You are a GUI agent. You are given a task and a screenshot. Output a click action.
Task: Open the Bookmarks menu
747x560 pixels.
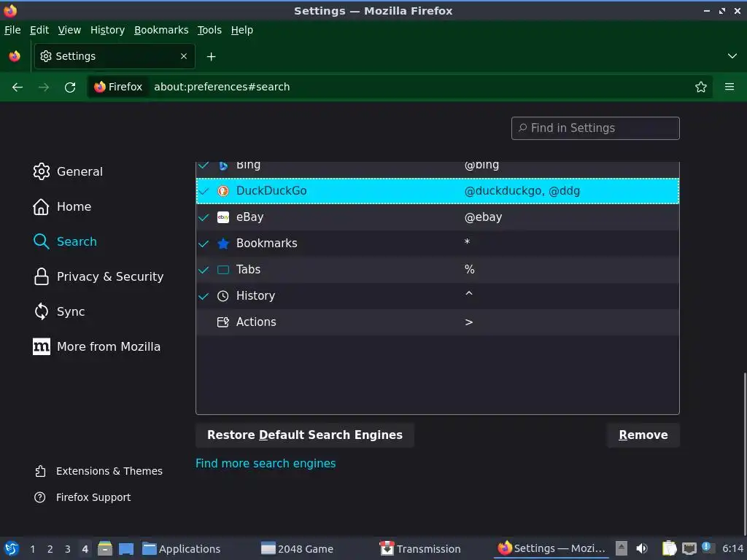(x=161, y=30)
